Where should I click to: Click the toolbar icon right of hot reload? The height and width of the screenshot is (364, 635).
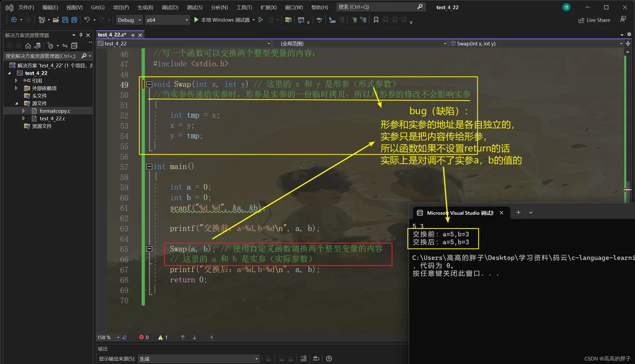click(288, 20)
